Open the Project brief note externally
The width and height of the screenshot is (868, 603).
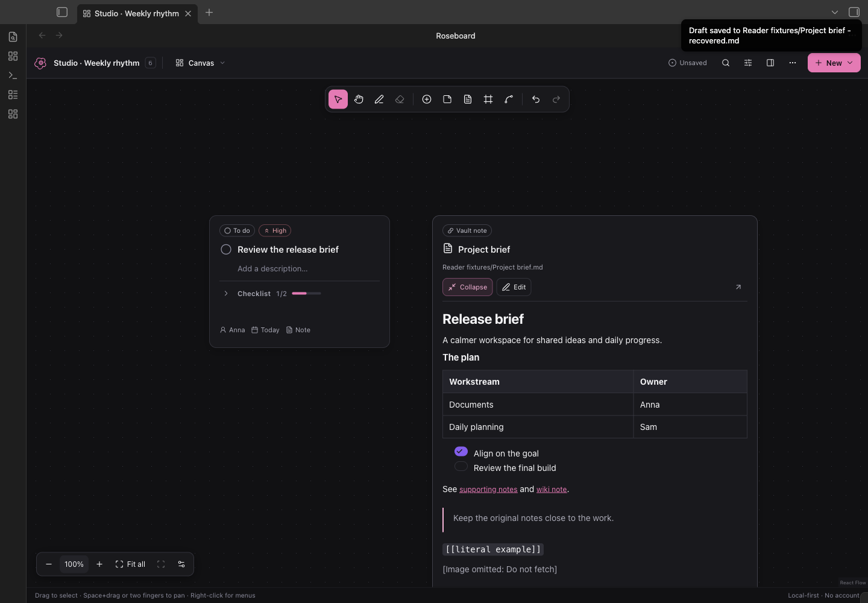[x=738, y=287]
